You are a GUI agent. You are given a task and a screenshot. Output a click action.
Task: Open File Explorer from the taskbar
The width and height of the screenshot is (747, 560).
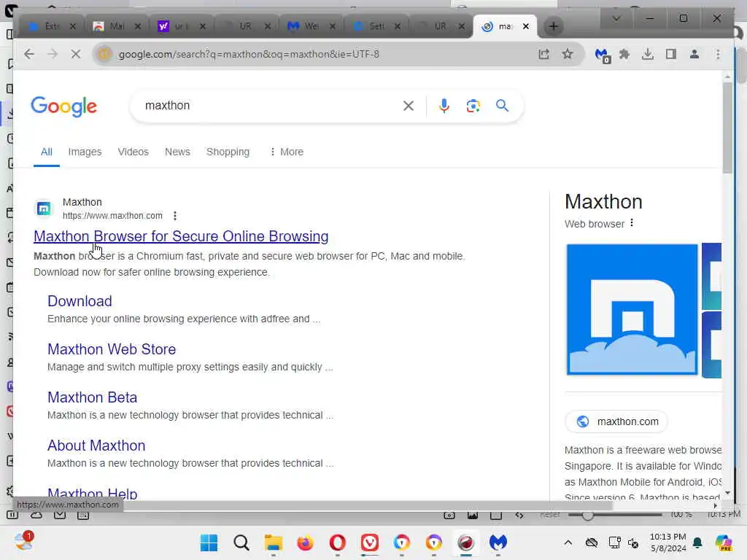[x=274, y=542]
